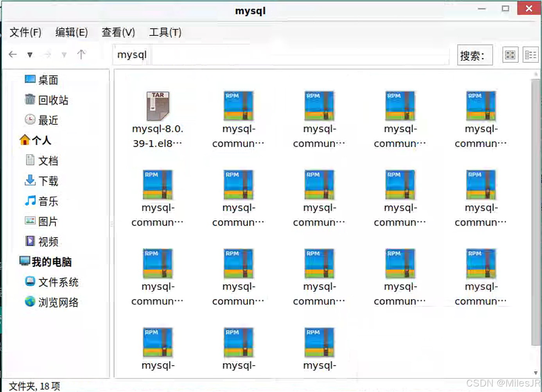The width and height of the screenshot is (542, 392).
Task: Open the 查看(V) menu
Action: (x=118, y=32)
